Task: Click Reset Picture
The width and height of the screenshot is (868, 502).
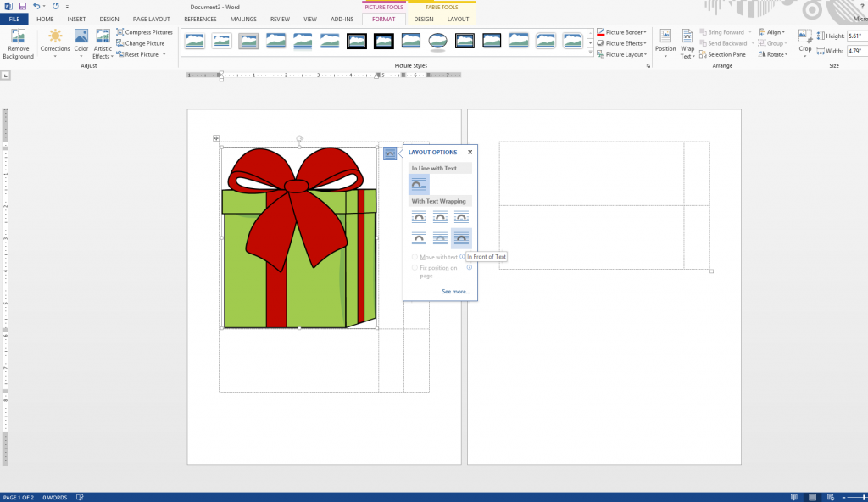Action: pos(137,54)
